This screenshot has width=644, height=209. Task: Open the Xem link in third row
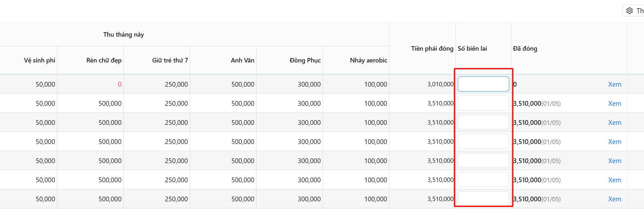click(x=614, y=123)
